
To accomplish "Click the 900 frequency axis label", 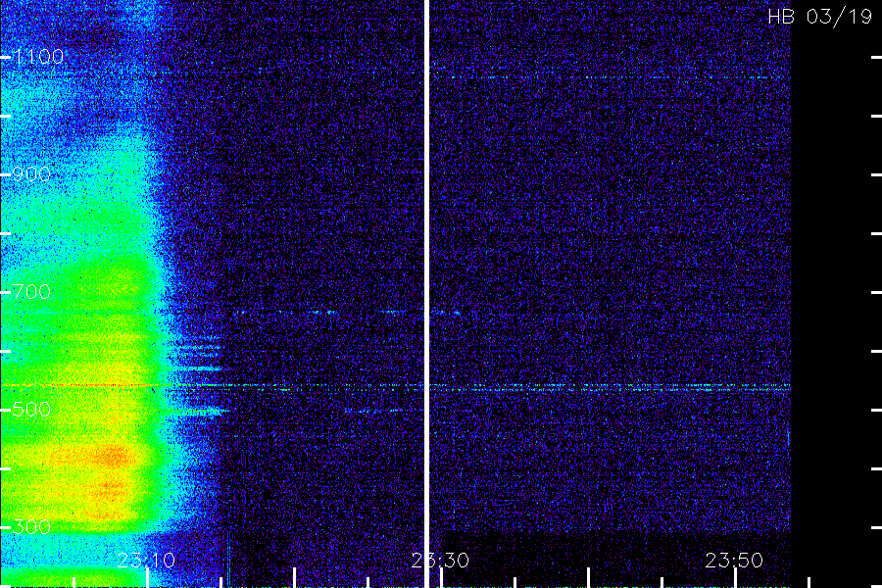I will pyautogui.click(x=31, y=173).
